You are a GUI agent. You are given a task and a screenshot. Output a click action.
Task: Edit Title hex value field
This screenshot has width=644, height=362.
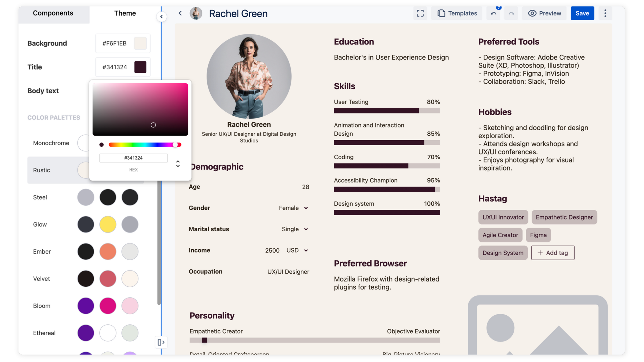(115, 67)
